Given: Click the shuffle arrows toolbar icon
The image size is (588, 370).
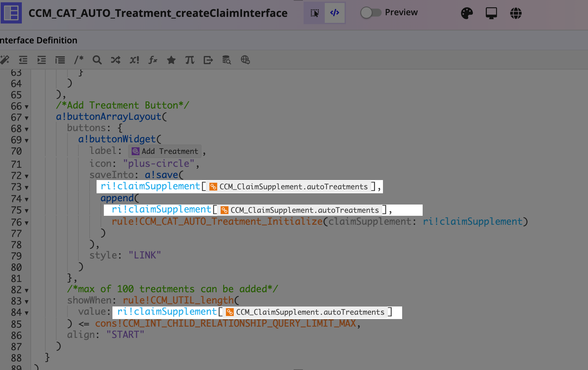Looking at the screenshot, I should tap(115, 60).
